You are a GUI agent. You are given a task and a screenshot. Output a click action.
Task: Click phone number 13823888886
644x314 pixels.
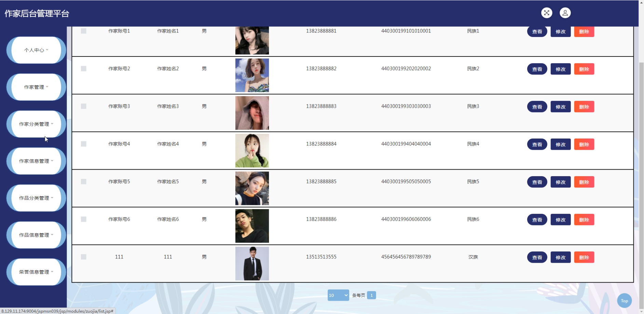click(321, 219)
